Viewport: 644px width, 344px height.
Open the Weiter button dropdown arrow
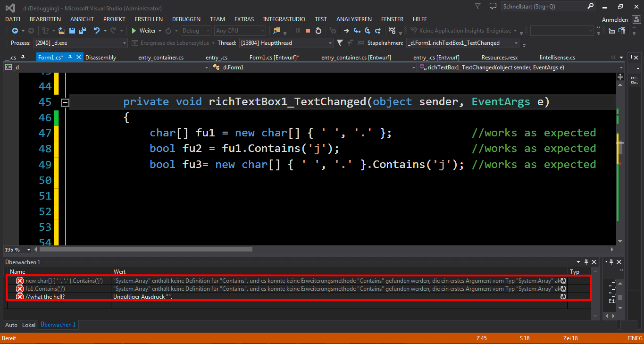[x=160, y=31]
